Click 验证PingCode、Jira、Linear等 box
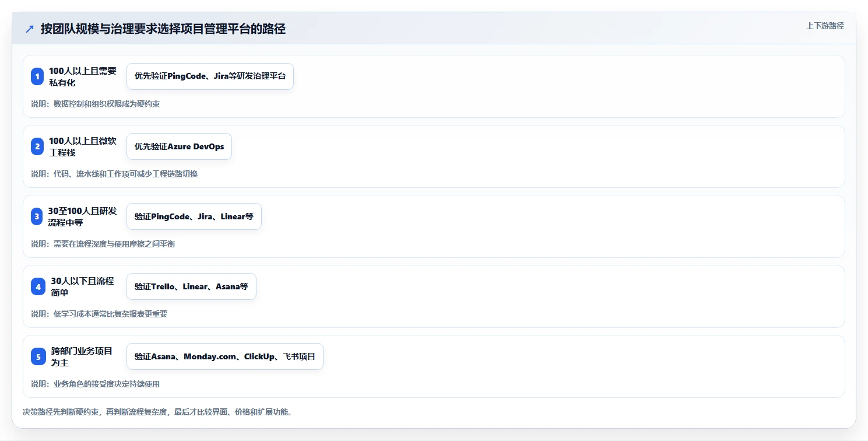Screen dimensions: 868x441 [194, 216]
